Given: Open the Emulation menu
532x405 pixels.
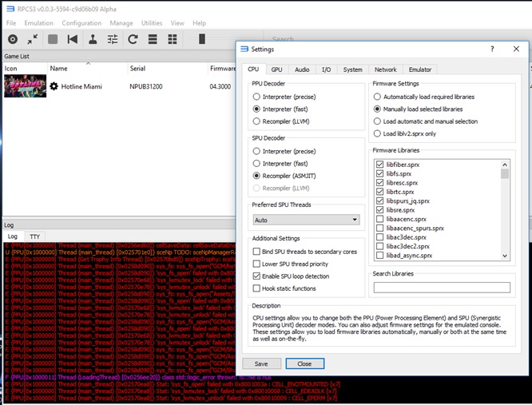Looking at the screenshot, I should click(x=38, y=23).
